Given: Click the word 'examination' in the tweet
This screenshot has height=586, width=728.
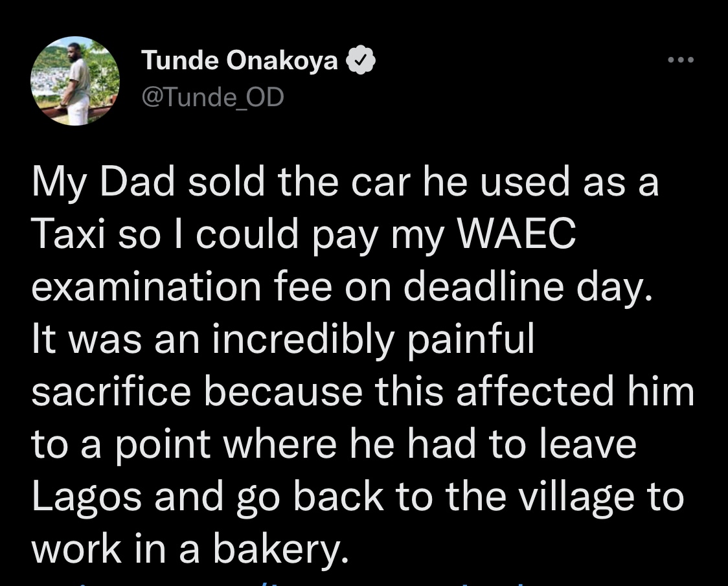Looking at the screenshot, I should pos(147,286).
